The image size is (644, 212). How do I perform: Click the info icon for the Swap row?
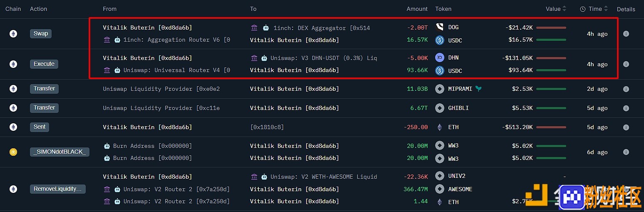626,34
